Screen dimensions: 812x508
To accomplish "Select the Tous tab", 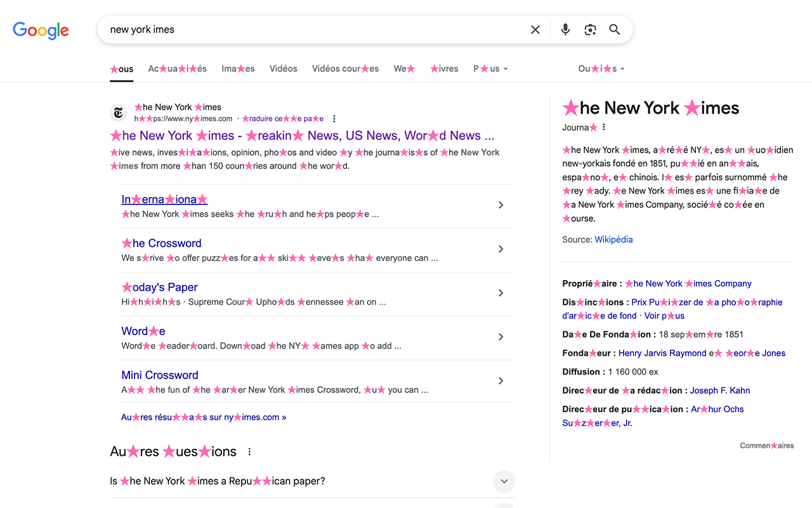I will tap(122, 69).
